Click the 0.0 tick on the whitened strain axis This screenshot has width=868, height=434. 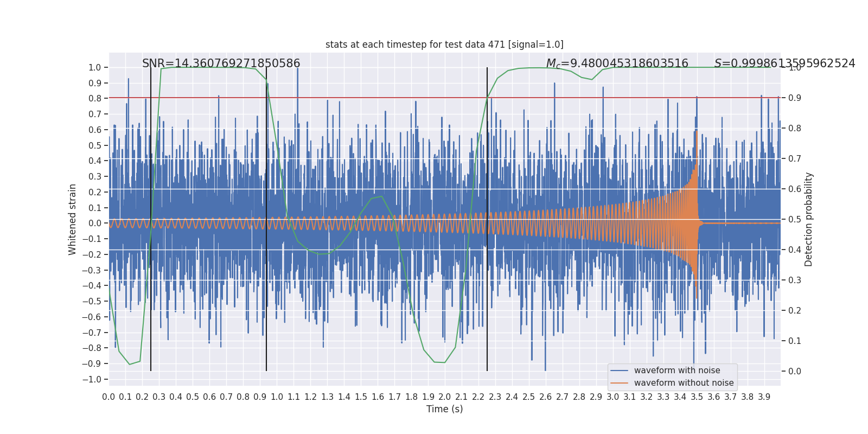(x=95, y=223)
